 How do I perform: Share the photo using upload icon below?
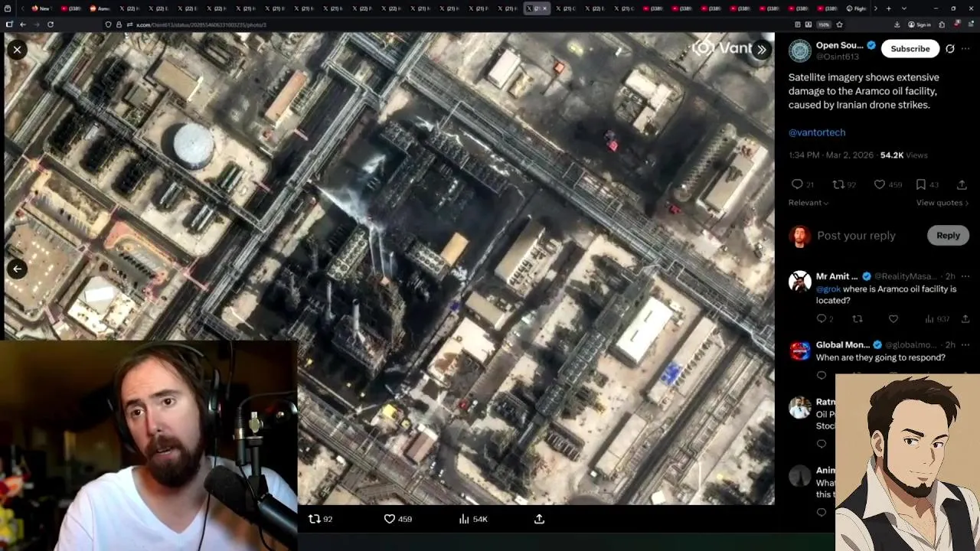tap(539, 519)
